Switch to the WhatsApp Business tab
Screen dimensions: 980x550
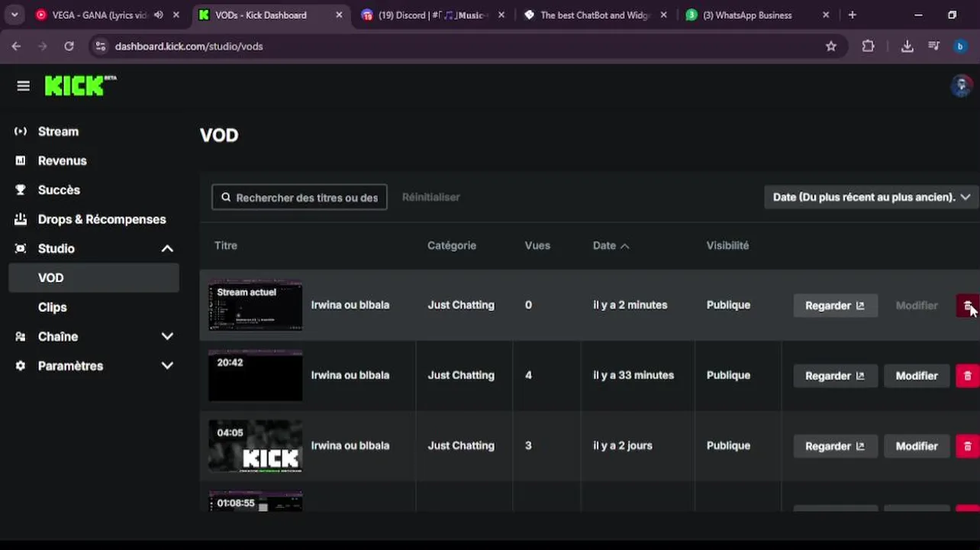(x=747, y=15)
